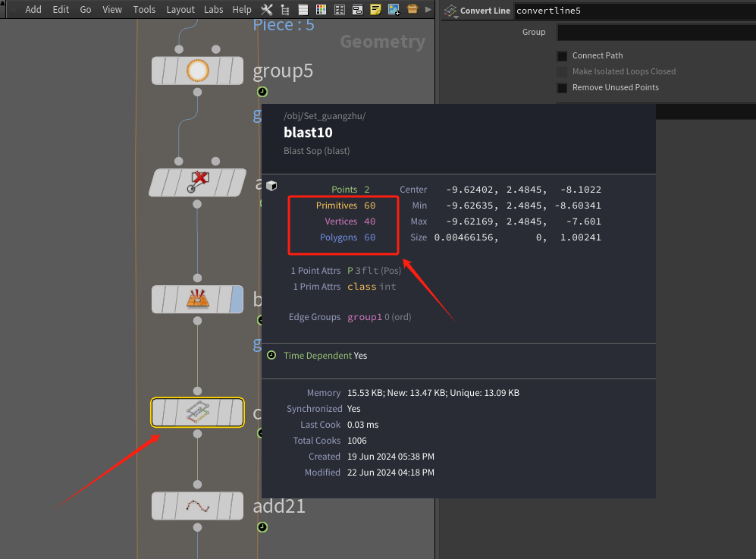Select the convertline node icon
This screenshot has width=756, height=559.
tap(197, 413)
